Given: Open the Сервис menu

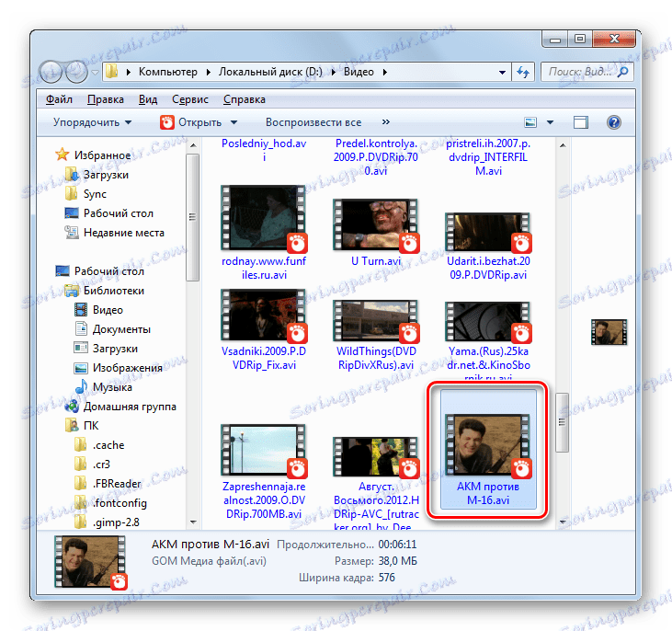Looking at the screenshot, I should pyautogui.click(x=190, y=99).
